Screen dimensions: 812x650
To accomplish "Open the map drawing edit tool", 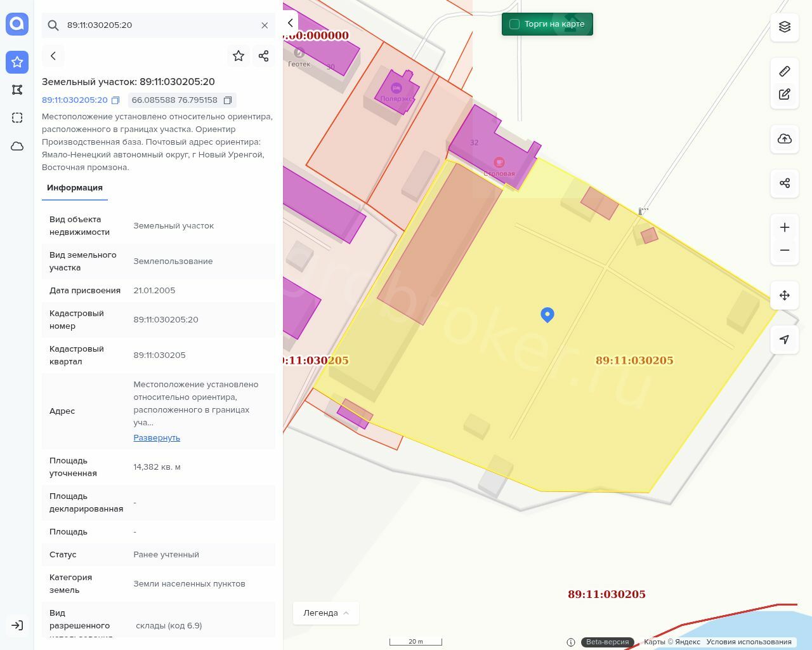I will pyautogui.click(x=785, y=94).
